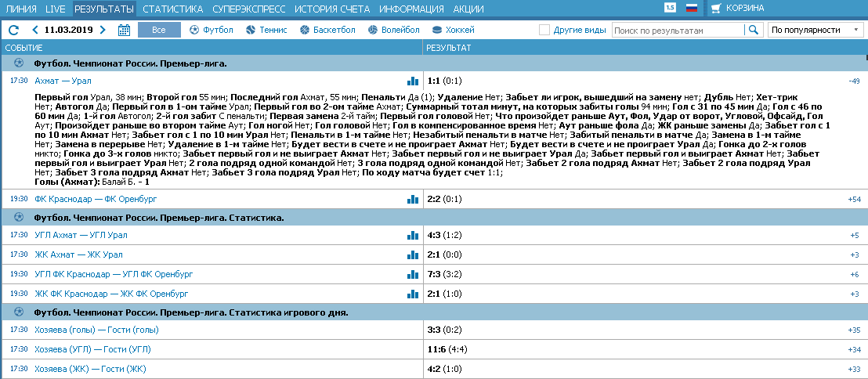Select the РЕЗУЛЬТАТЫ tab
This screenshot has width=868, height=379.
pyautogui.click(x=104, y=9)
